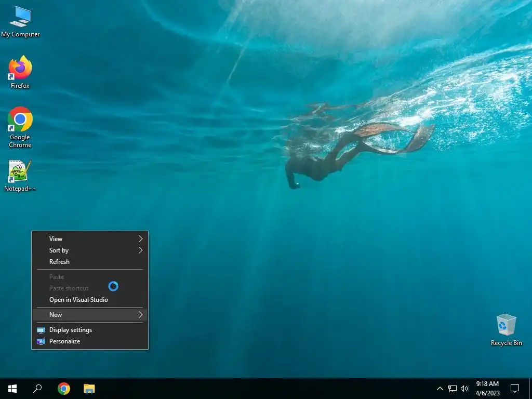Viewport: 532px width, 399px height.
Task: Select the Recycle Bin desktop icon
Action: [x=506, y=330]
